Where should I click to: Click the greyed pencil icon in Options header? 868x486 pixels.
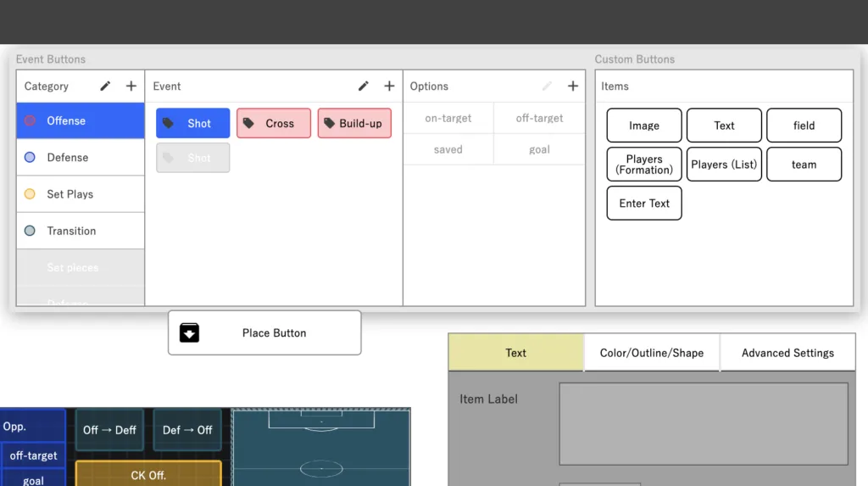point(547,86)
